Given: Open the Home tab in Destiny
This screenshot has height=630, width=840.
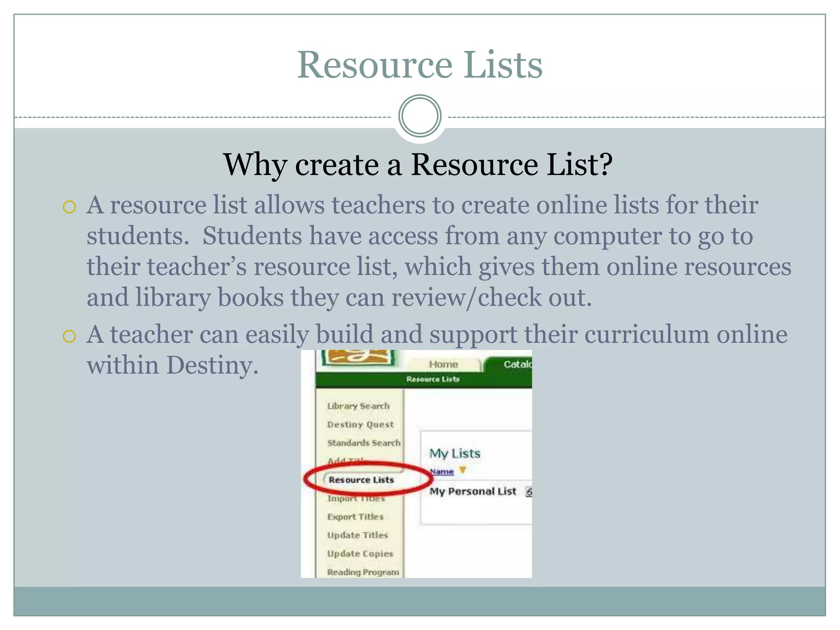Looking at the screenshot, I should [443, 364].
